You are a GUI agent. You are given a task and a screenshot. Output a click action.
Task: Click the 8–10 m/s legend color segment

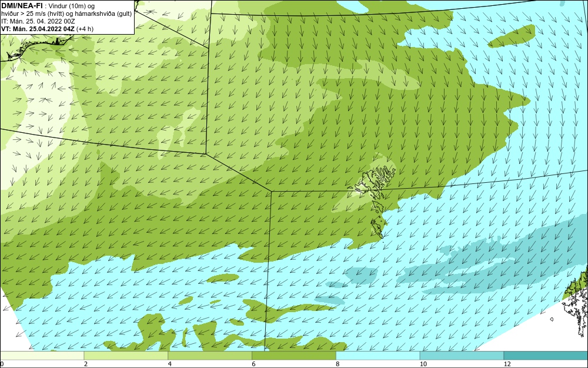tap(378, 356)
